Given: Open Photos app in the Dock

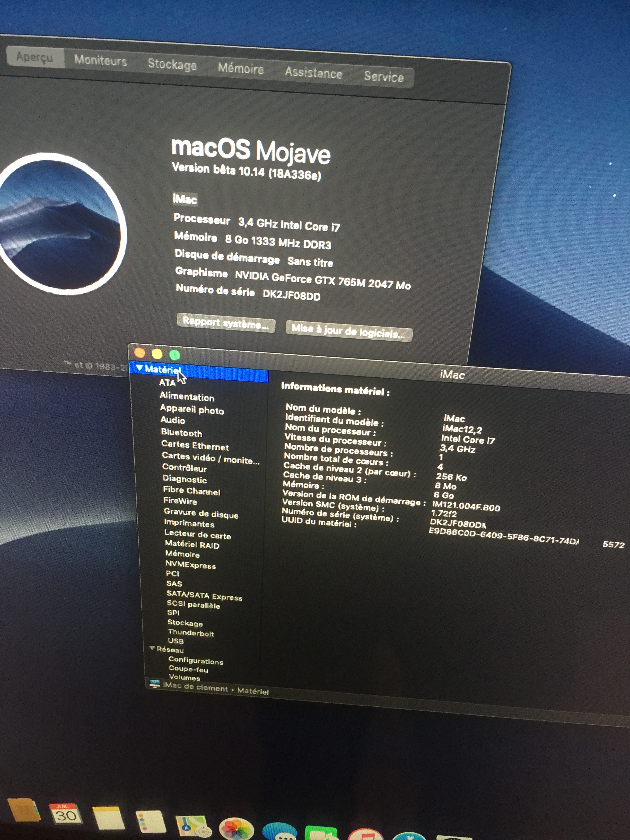Looking at the screenshot, I should coord(236,829).
